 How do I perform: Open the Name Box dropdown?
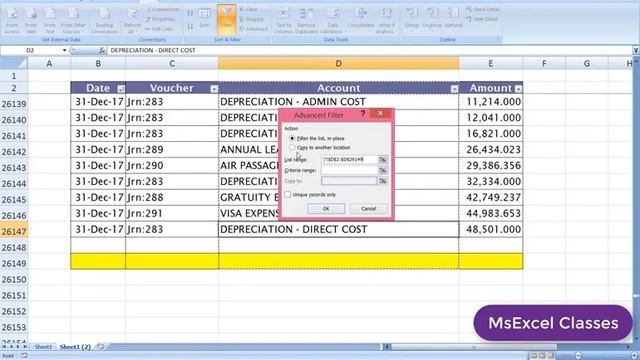coord(64,50)
